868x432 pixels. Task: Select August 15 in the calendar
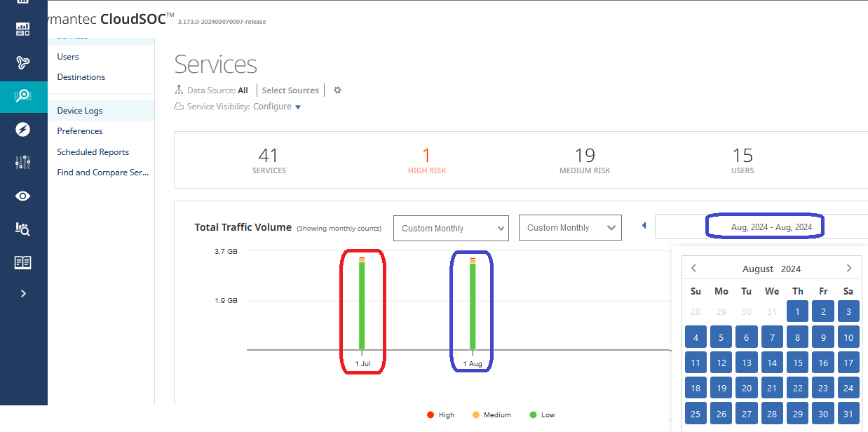798,363
